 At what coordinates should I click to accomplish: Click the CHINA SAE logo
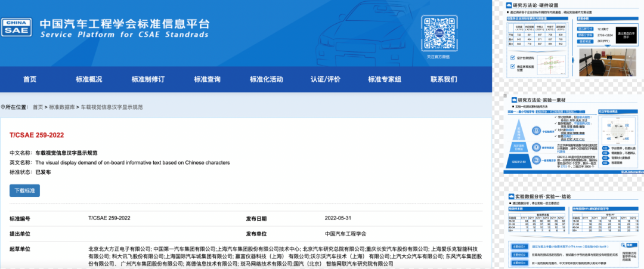coord(17,27)
